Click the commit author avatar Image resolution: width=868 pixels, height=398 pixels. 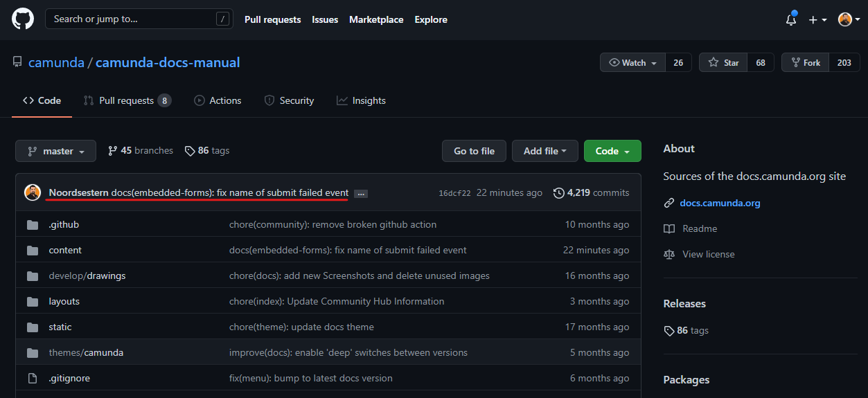(33, 192)
